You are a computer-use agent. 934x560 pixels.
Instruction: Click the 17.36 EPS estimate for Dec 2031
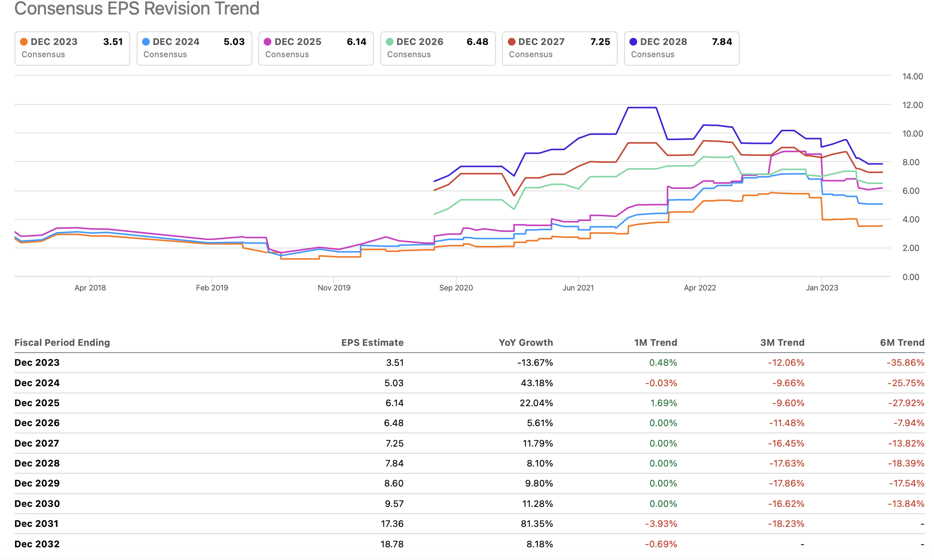click(392, 524)
